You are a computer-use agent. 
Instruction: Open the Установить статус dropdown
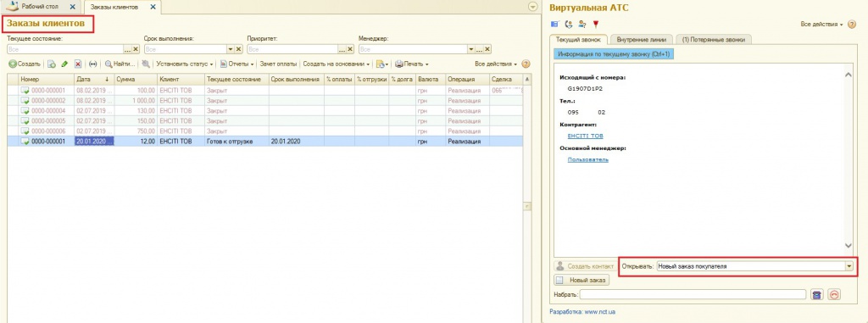pos(184,64)
